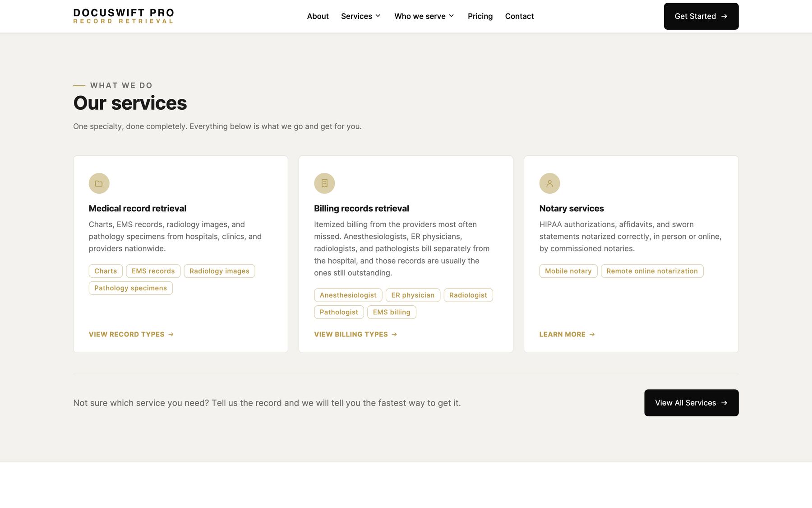
Task: Go to the About page
Action: (x=318, y=16)
